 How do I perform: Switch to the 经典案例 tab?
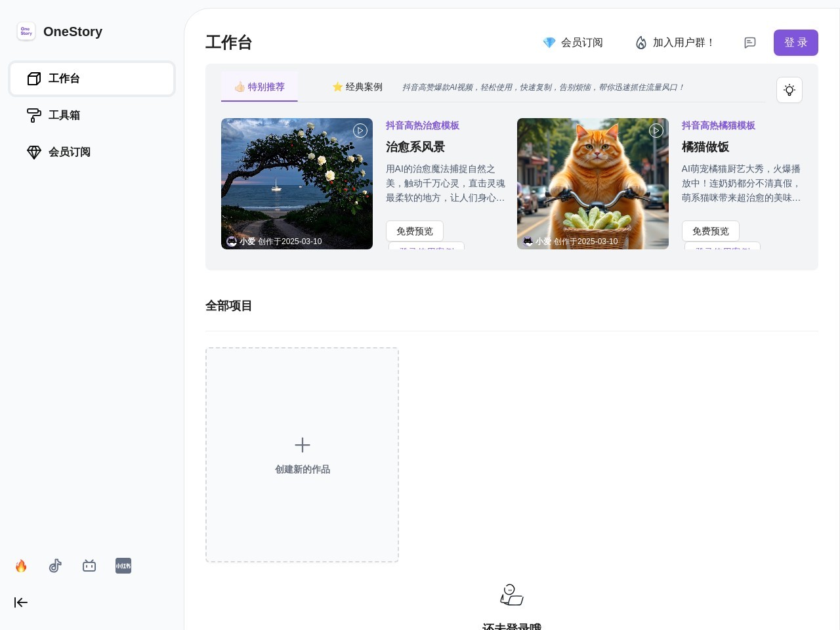coord(357,87)
